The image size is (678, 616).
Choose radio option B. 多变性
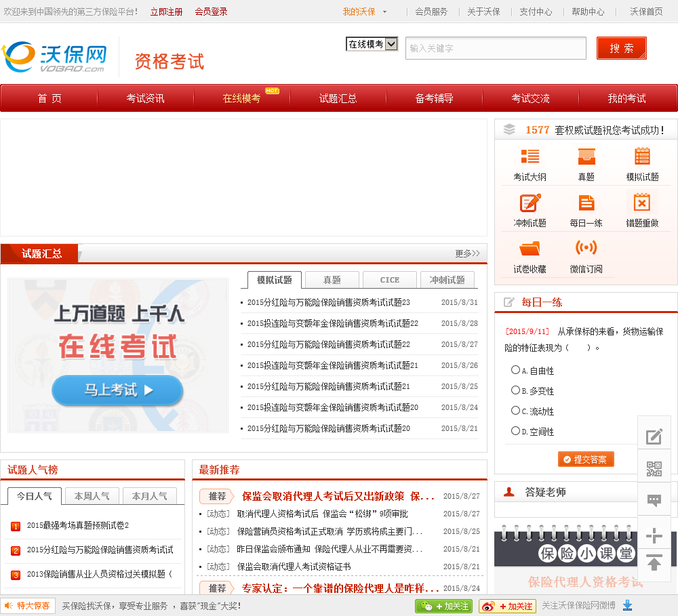point(515,390)
